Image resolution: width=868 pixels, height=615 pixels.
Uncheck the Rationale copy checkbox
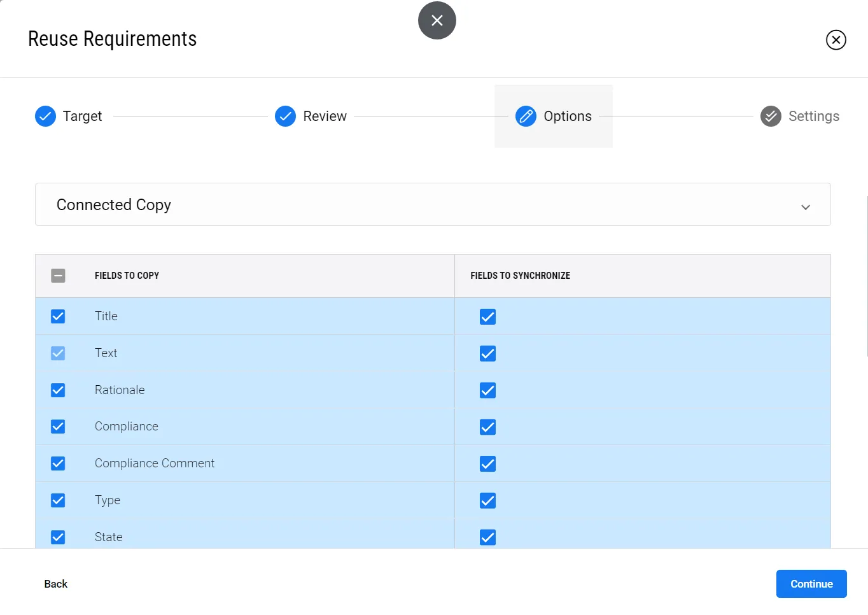pyautogui.click(x=58, y=390)
